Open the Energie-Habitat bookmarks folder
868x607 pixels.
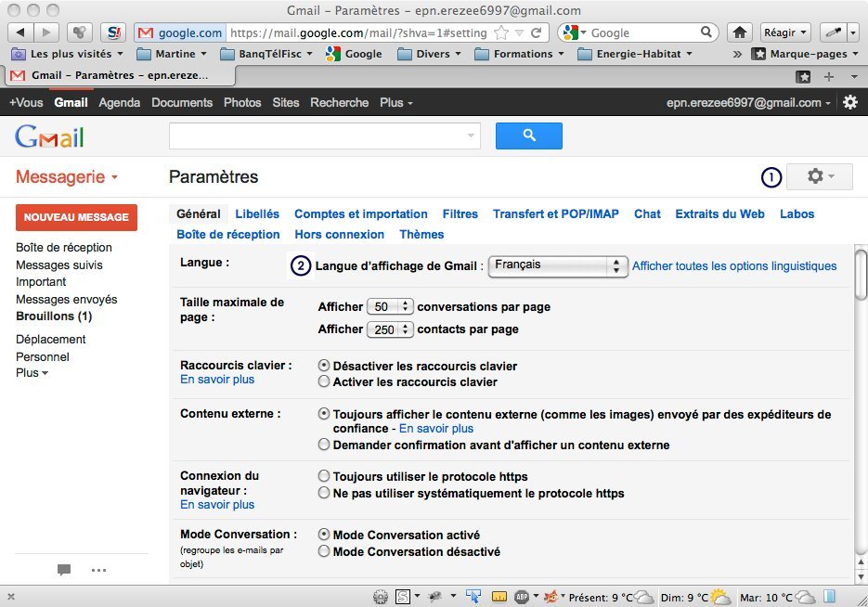point(634,54)
